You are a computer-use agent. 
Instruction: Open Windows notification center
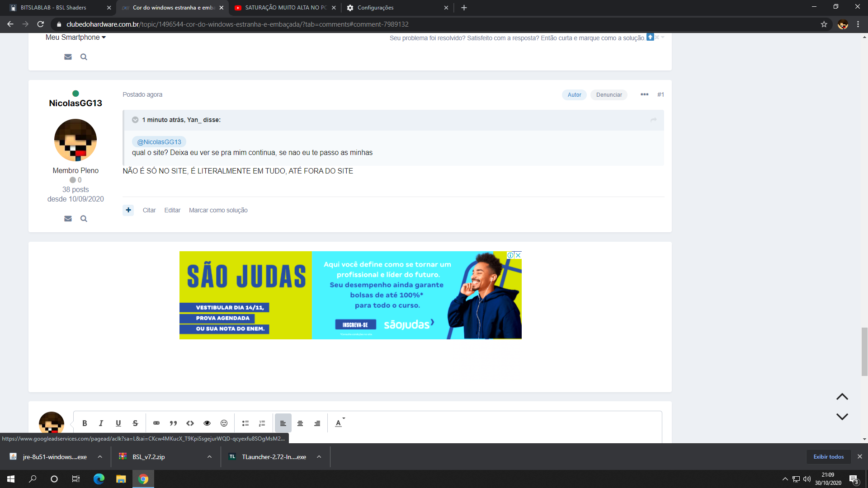pos(854,479)
